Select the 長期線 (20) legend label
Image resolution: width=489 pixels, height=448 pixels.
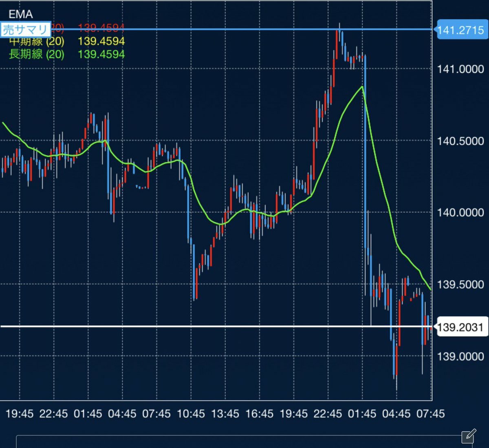click(x=37, y=54)
